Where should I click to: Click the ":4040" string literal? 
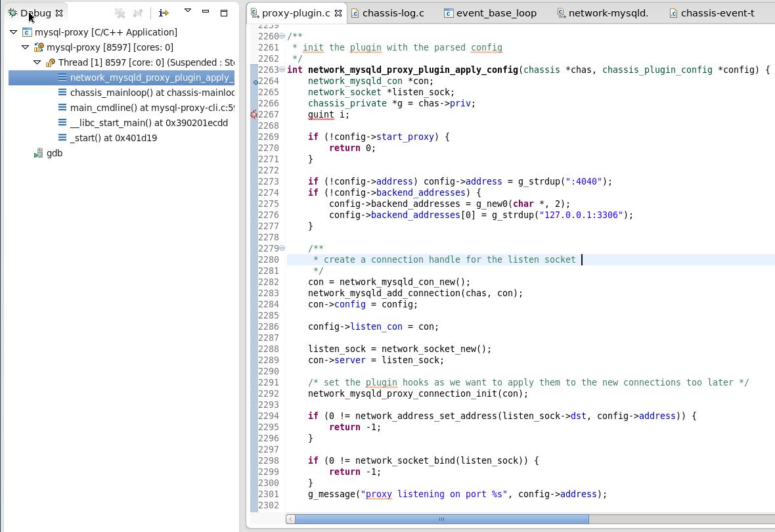[583, 181]
